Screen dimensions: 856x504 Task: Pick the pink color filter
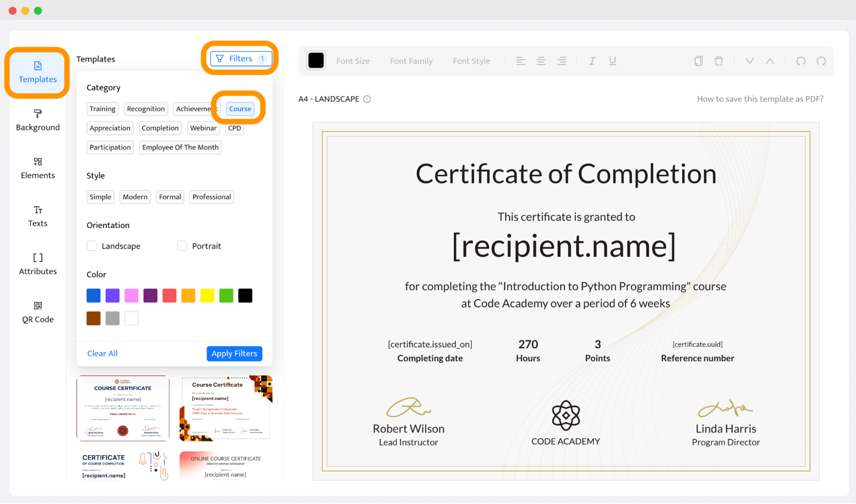[x=131, y=296]
